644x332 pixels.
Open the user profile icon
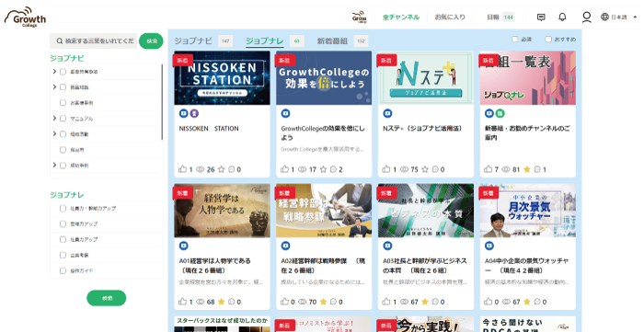587,17
